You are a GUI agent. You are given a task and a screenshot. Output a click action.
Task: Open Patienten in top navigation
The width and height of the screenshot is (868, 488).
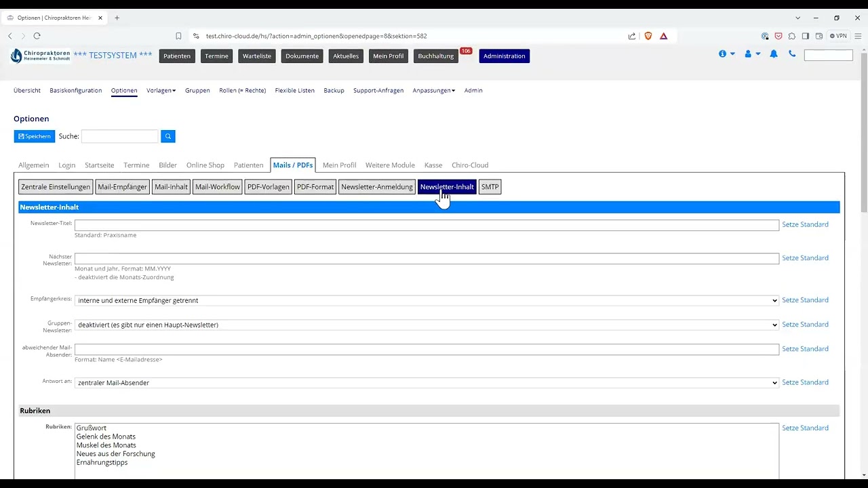point(177,56)
